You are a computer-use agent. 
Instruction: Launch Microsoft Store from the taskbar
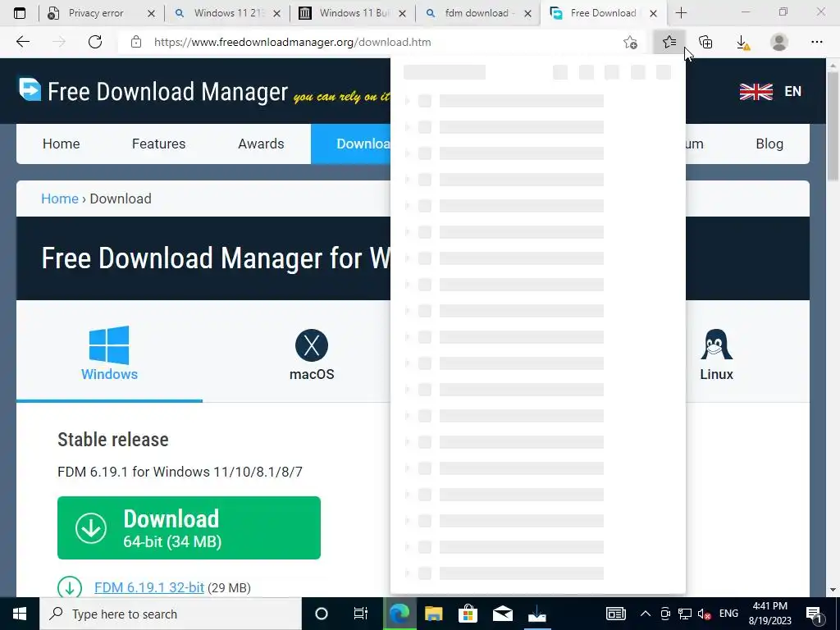click(468, 614)
